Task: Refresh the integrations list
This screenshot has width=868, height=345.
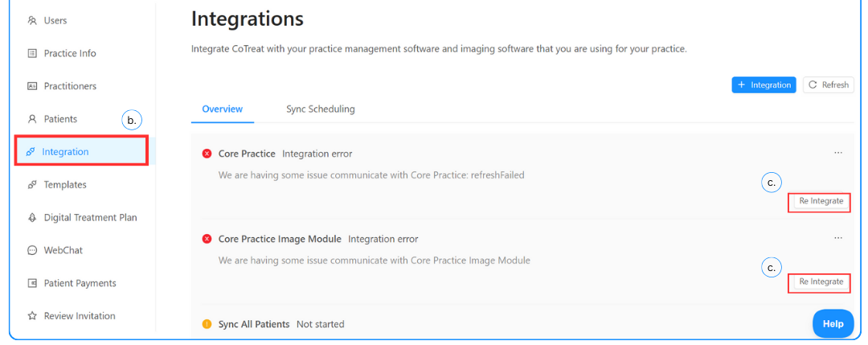Action: [x=828, y=84]
